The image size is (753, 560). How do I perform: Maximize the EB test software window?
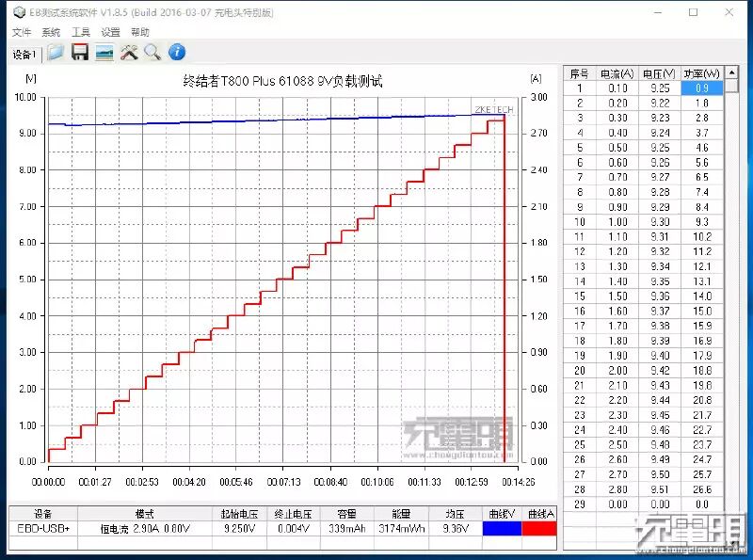click(693, 12)
